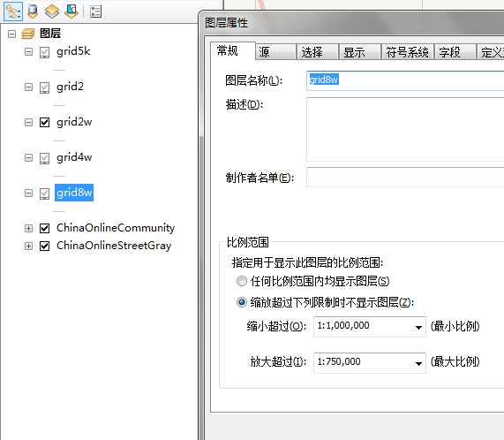504x440 pixels.
Task: Select the grid5k layer name
Action: click(x=73, y=51)
